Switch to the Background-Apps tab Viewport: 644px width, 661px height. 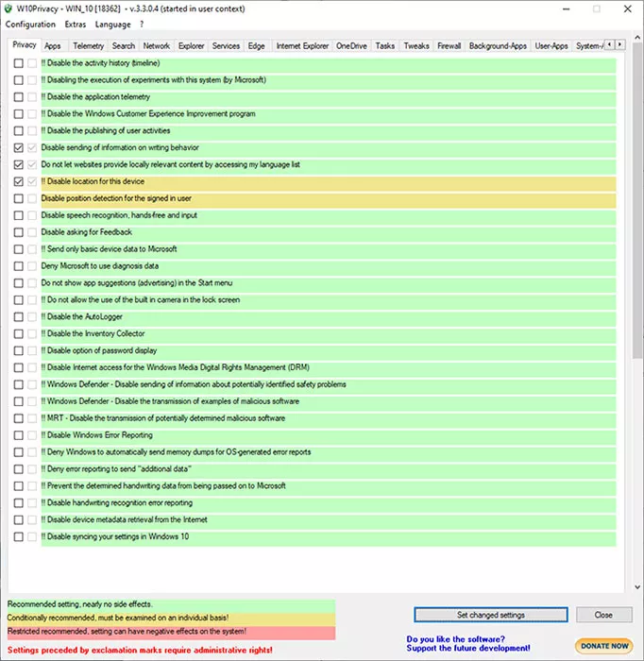click(x=498, y=46)
